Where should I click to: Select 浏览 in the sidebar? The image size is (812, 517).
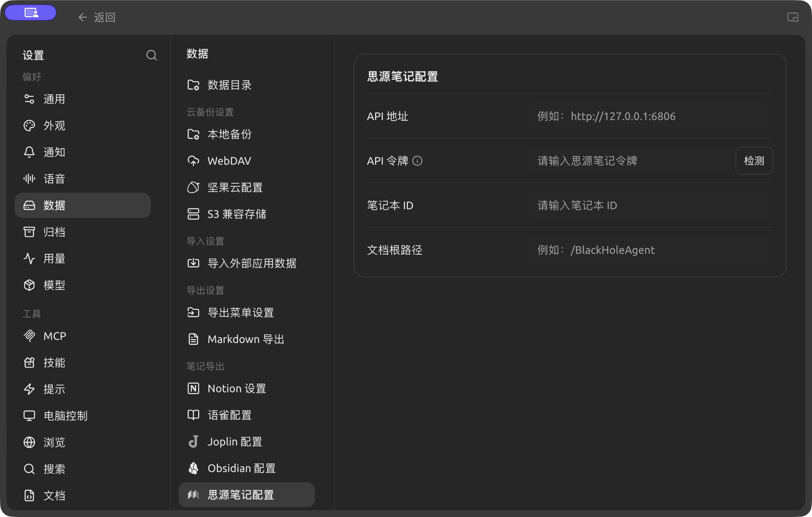[82, 442]
